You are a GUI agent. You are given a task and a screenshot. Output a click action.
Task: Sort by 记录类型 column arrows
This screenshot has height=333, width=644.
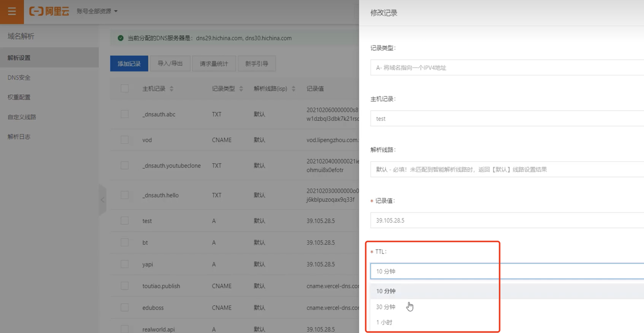point(241,89)
